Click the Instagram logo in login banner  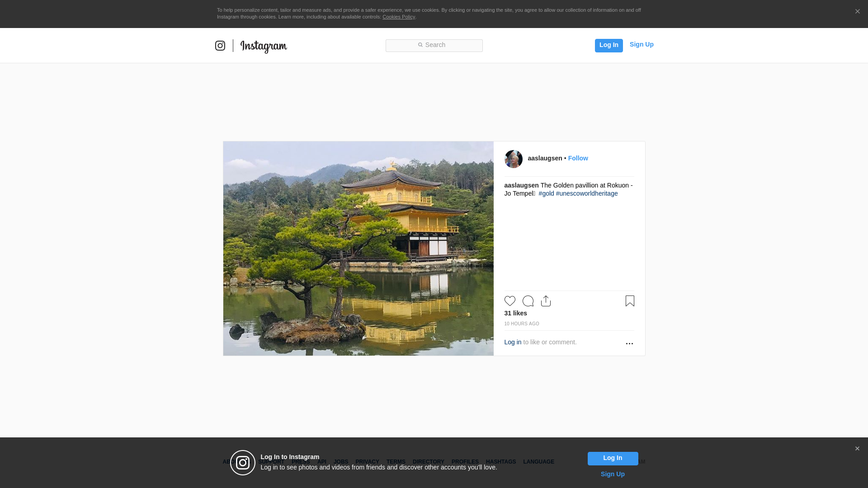243,463
